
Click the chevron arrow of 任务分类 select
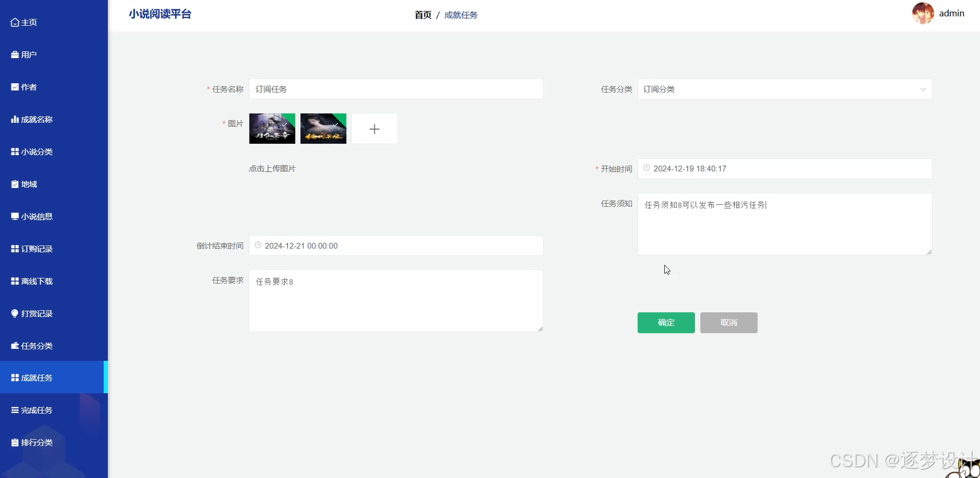[x=923, y=90]
